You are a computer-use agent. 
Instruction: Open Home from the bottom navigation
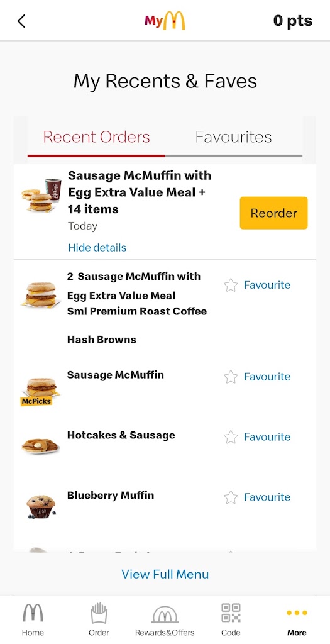[x=33, y=619]
